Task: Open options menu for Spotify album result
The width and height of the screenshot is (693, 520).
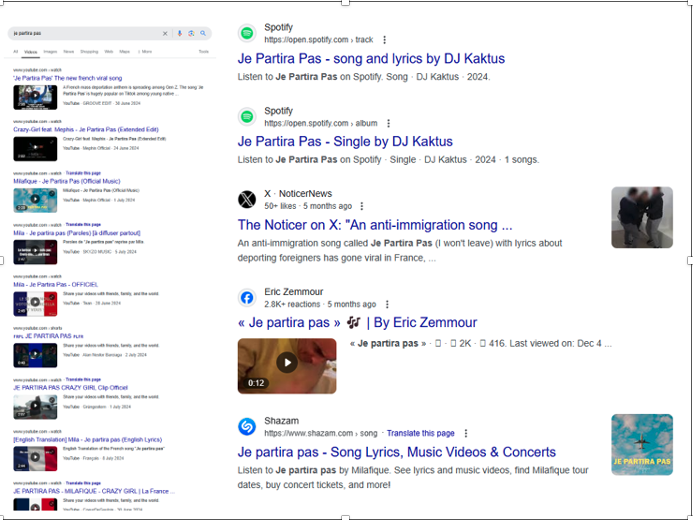Action: coord(388,123)
